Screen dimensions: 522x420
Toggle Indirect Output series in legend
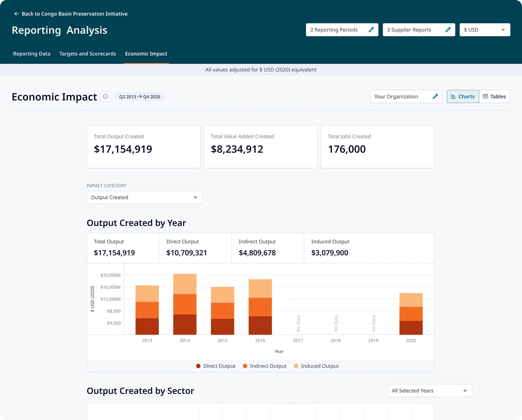coord(265,366)
